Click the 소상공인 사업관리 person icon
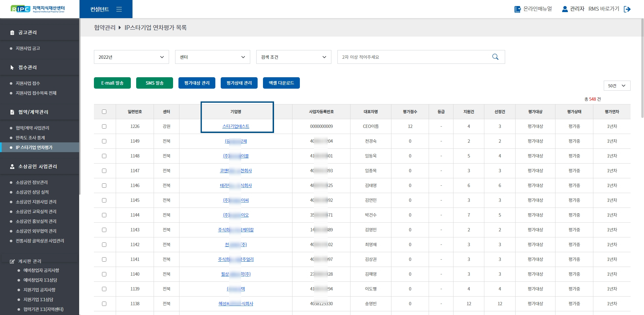Screen dimensions: 644x315 tap(12, 167)
